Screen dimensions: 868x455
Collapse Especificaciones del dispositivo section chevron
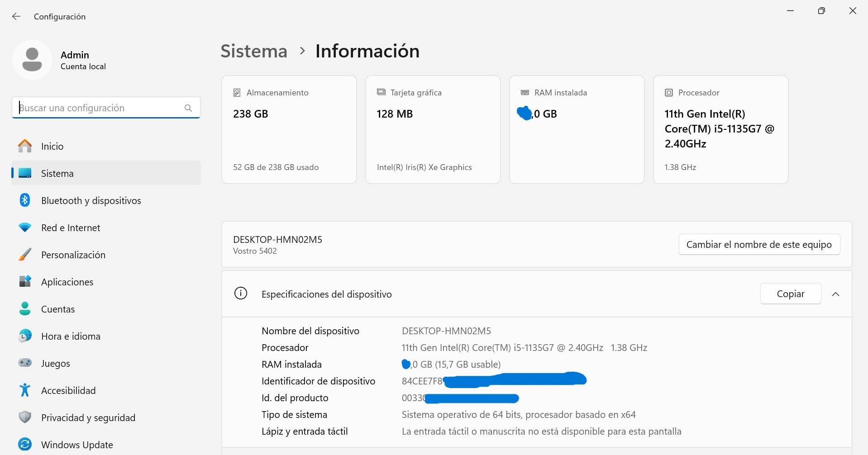(x=835, y=294)
